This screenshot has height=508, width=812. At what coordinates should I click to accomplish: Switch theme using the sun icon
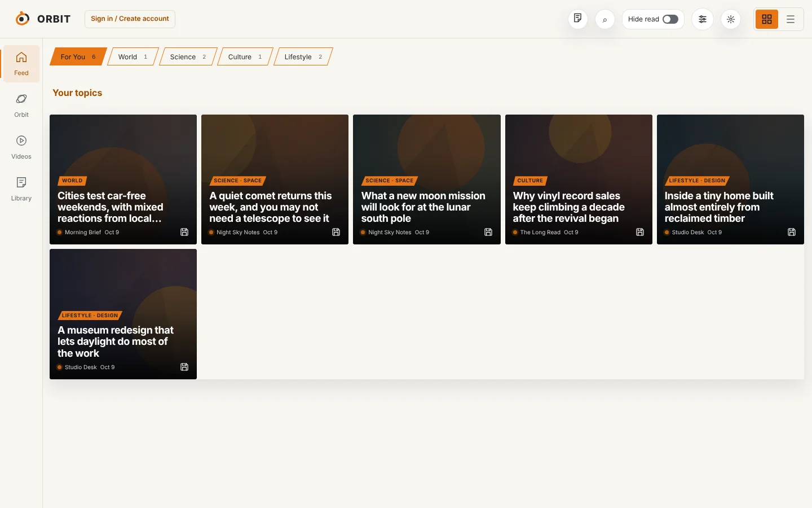click(x=731, y=19)
